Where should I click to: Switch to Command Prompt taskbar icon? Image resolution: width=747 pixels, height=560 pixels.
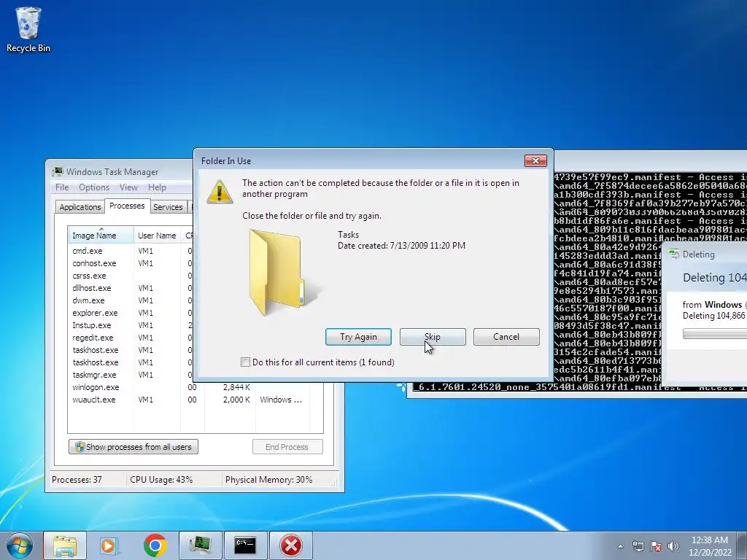[245, 545]
